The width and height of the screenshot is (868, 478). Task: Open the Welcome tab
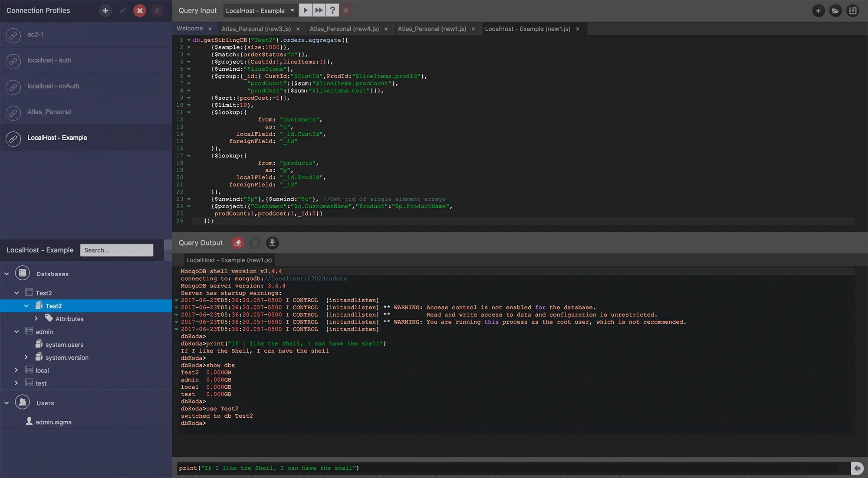tap(190, 29)
